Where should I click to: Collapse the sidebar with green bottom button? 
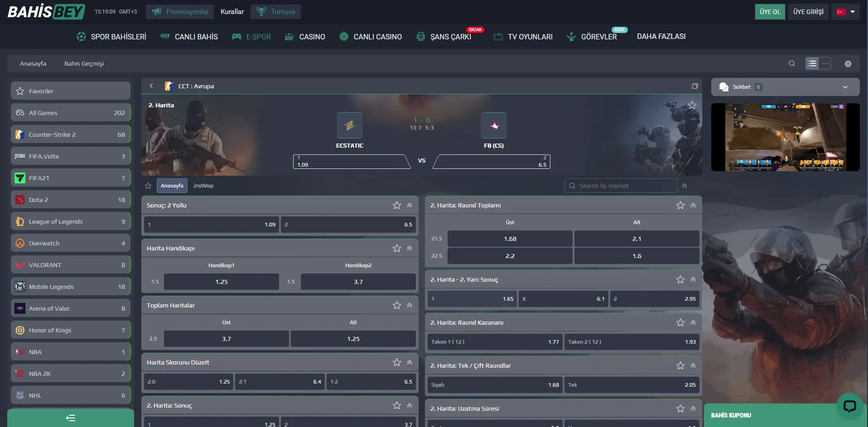(71, 418)
